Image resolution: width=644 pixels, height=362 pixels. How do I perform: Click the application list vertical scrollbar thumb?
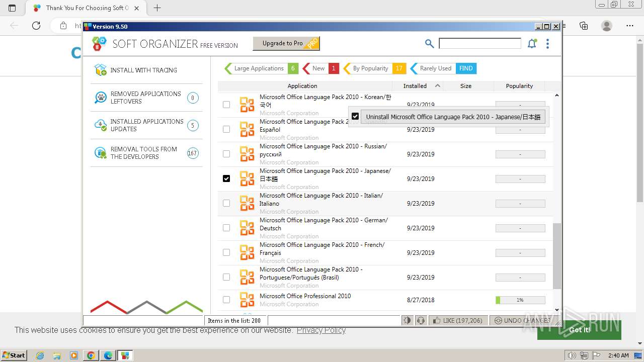click(556, 256)
